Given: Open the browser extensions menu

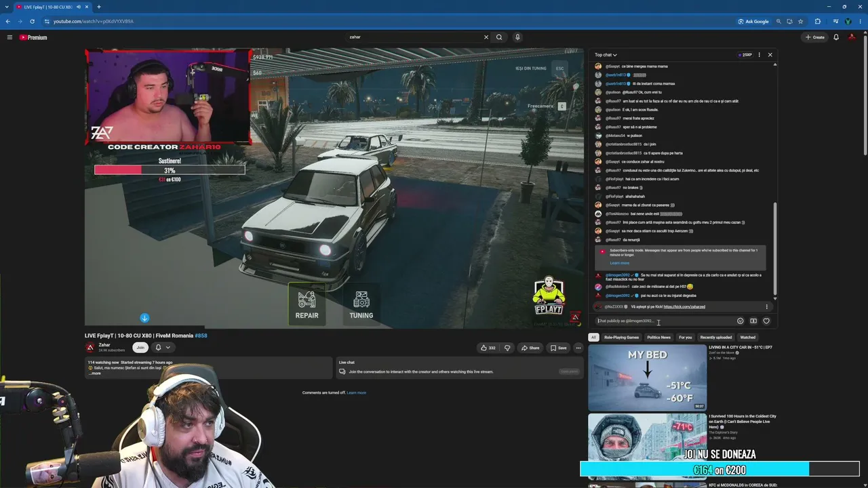Looking at the screenshot, I should pos(818,21).
